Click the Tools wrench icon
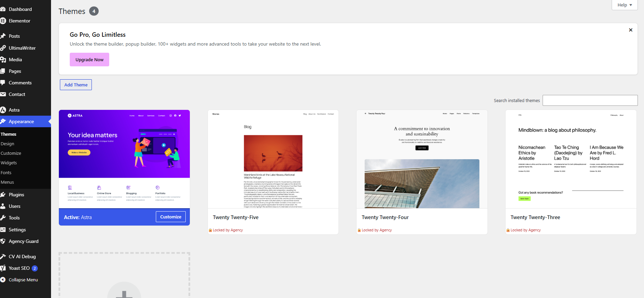The image size is (644, 298). (3, 218)
